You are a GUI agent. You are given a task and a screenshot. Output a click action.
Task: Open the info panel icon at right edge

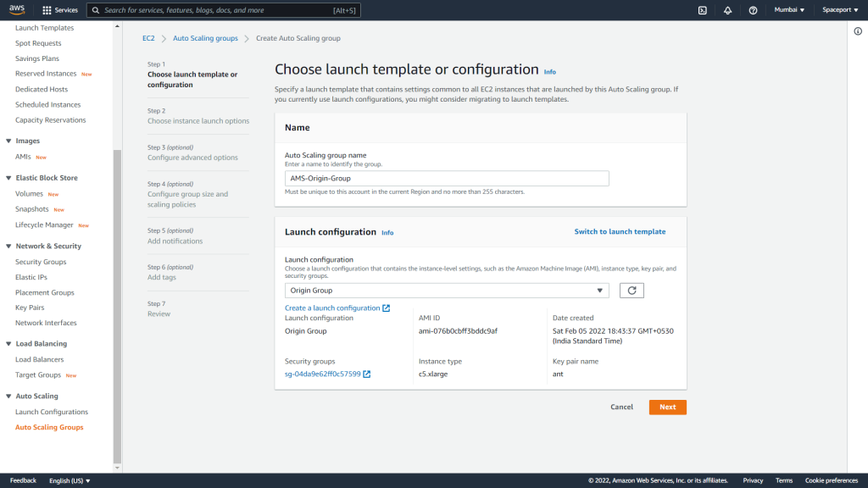pyautogui.click(x=858, y=31)
